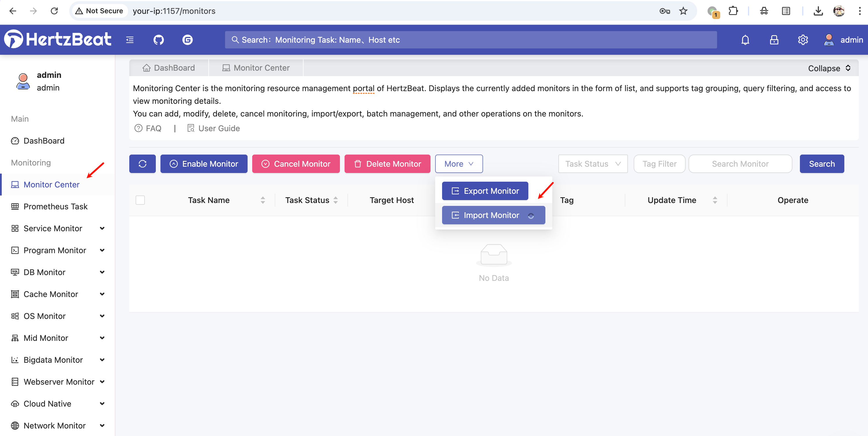Viewport: 868px width, 436px height.
Task: Open the Task Status filter dropdown
Action: point(593,163)
